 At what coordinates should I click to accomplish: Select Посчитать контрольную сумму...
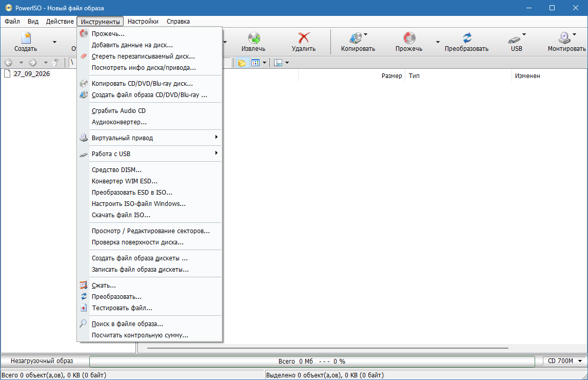point(150,335)
